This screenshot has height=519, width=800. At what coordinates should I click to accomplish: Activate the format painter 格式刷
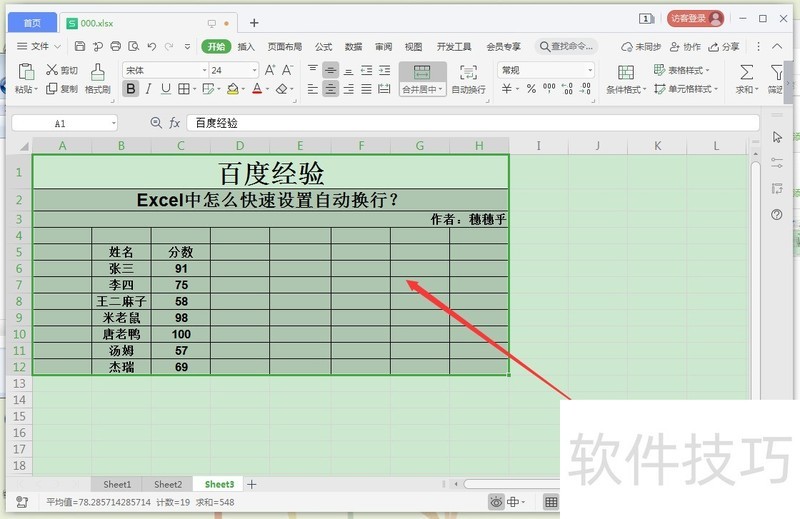coord(97,79)
